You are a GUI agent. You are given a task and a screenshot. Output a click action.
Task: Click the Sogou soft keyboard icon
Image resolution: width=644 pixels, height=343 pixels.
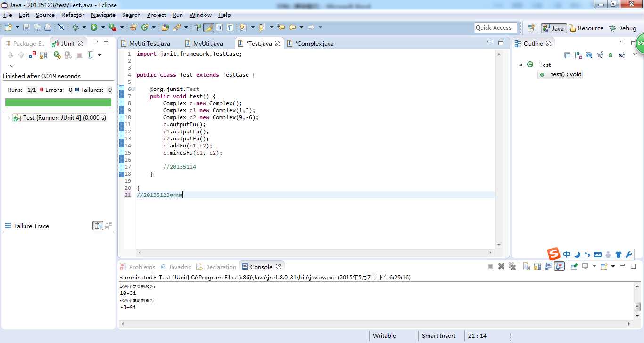598,254
